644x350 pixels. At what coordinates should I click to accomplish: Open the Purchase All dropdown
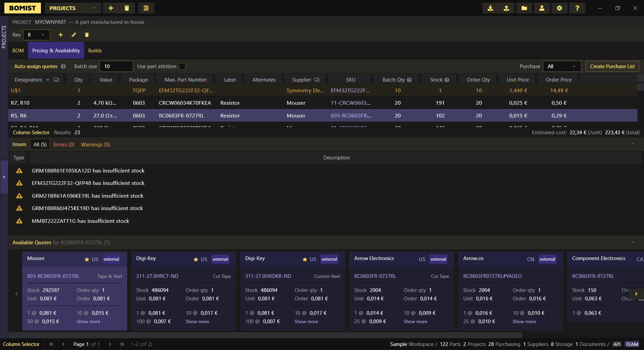click(x=563, y=66)
